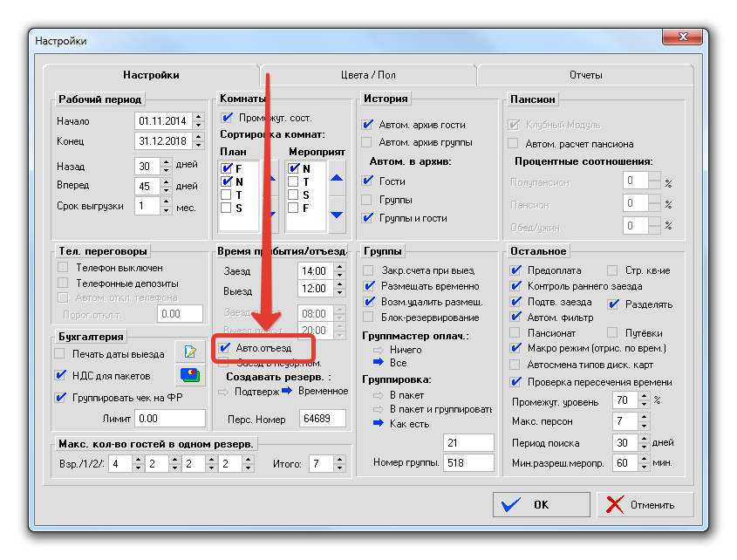Screen dimensions: 737x560
Task: Open the Отчеты tab
Action: point(585,75)
